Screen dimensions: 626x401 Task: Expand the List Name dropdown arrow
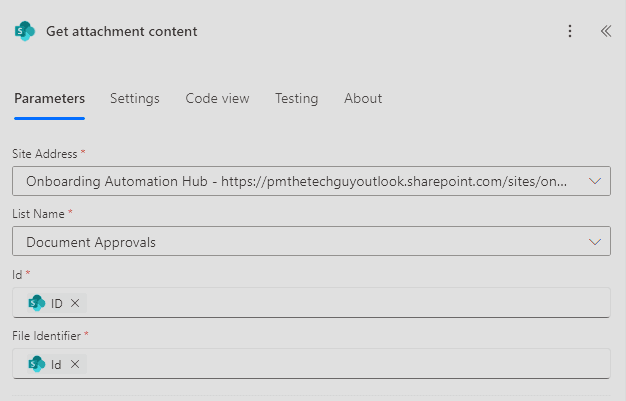tap(595, 242)
